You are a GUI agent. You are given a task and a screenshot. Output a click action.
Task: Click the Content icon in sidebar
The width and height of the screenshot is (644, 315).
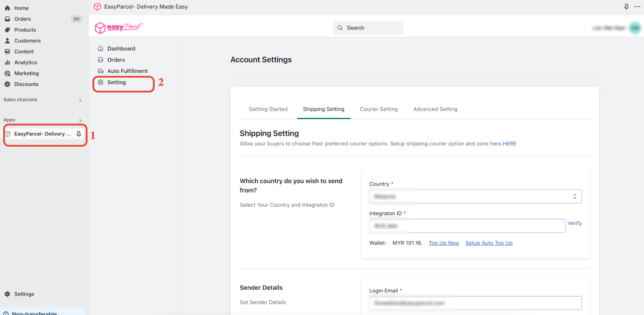7,51
